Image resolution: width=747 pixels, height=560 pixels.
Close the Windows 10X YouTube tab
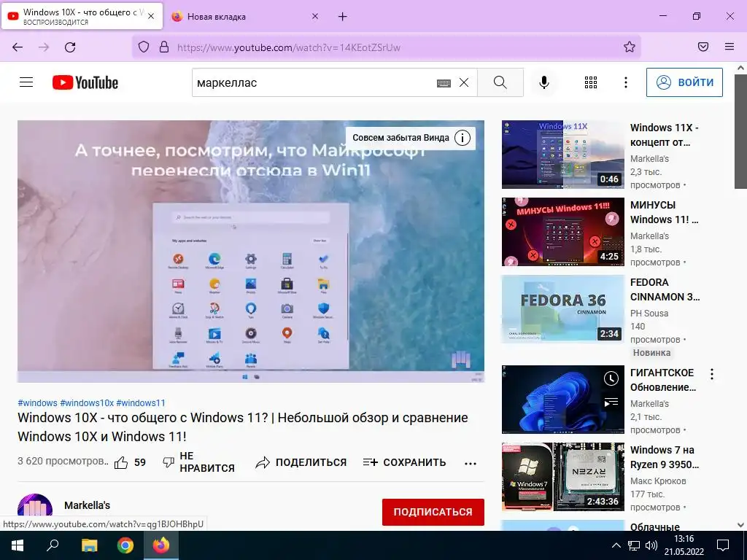pos(151,16)
